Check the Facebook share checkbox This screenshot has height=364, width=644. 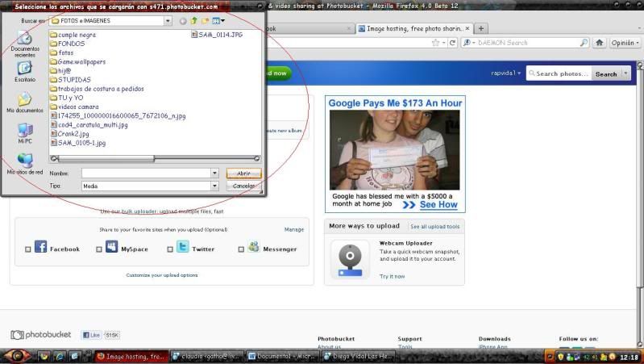(x=28, y=249)
